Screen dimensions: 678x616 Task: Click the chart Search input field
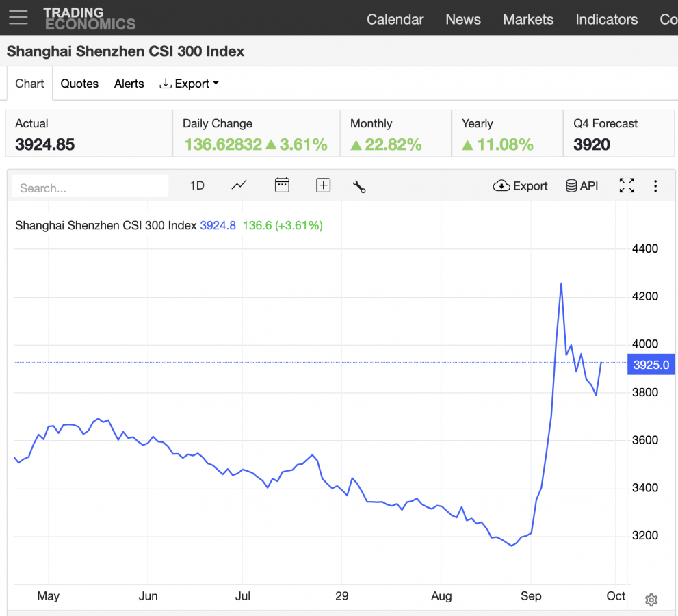(90, 187)
